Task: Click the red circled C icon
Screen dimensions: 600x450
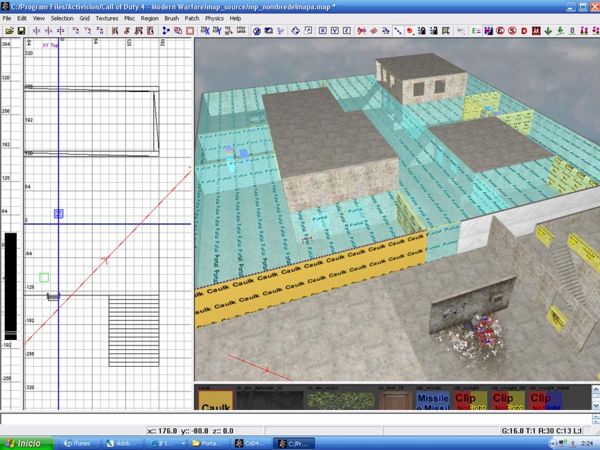Action: (x=500, y=31)
